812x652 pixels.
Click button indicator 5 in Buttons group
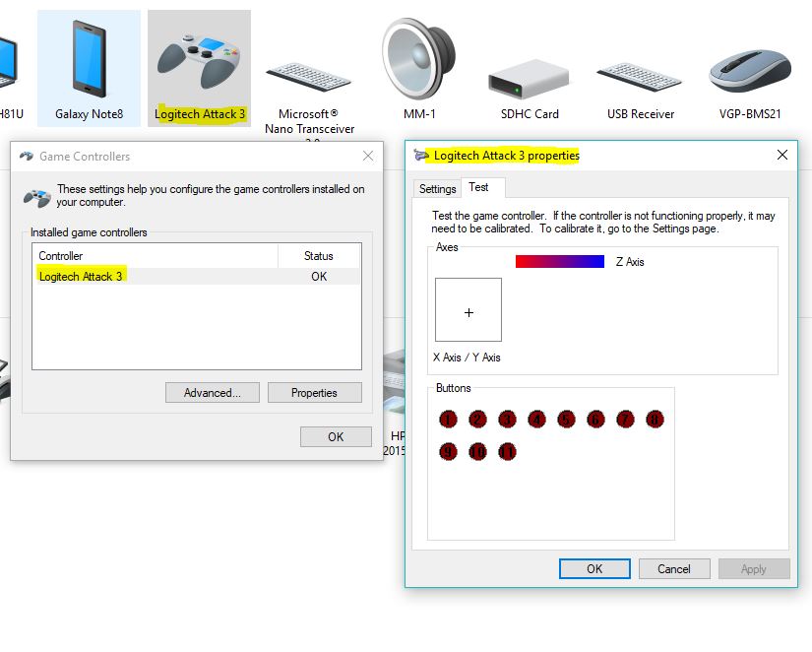[x=566, y=419]
